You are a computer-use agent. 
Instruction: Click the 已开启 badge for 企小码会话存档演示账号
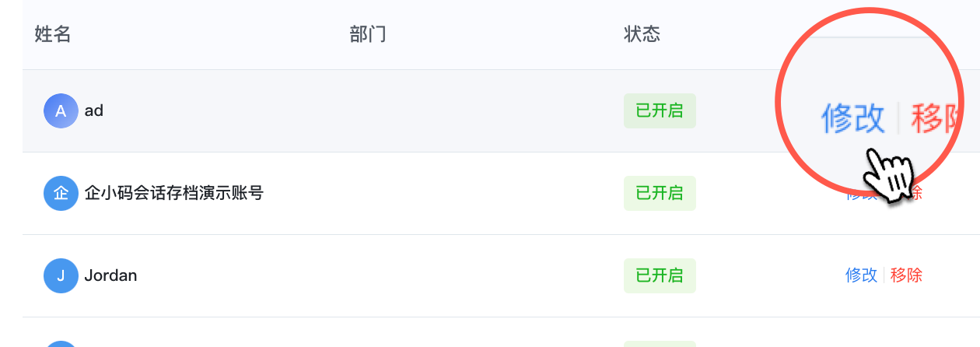660,193
